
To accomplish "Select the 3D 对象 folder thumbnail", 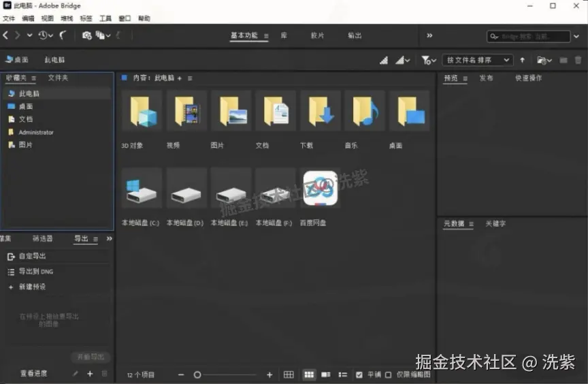I will (142, 110).
